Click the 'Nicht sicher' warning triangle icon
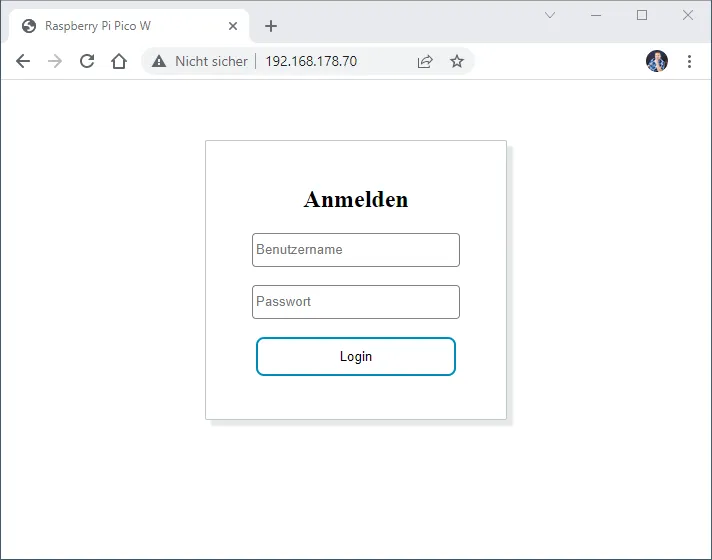 (x=159, y=61)
